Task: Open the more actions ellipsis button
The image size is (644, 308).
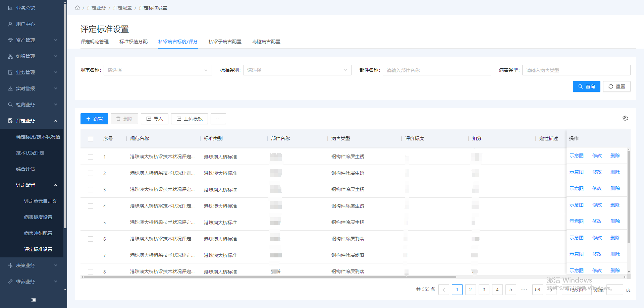Action: click(x=218, y=119)
